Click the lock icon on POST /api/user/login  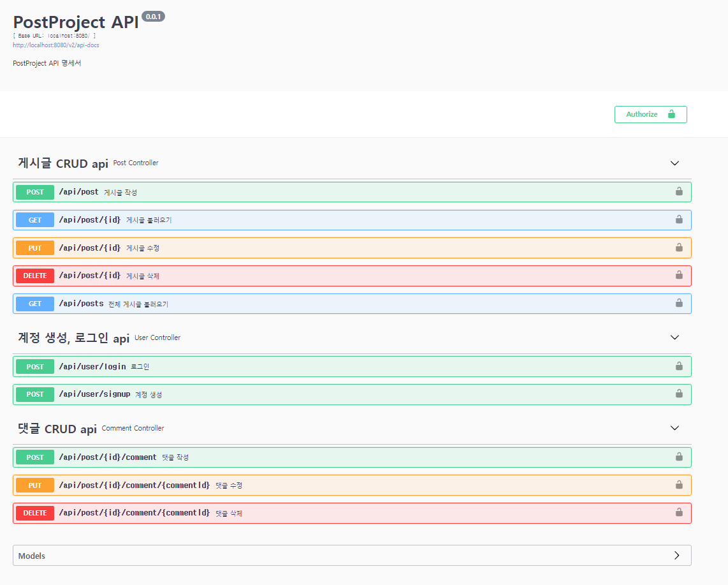coord(679,366)
